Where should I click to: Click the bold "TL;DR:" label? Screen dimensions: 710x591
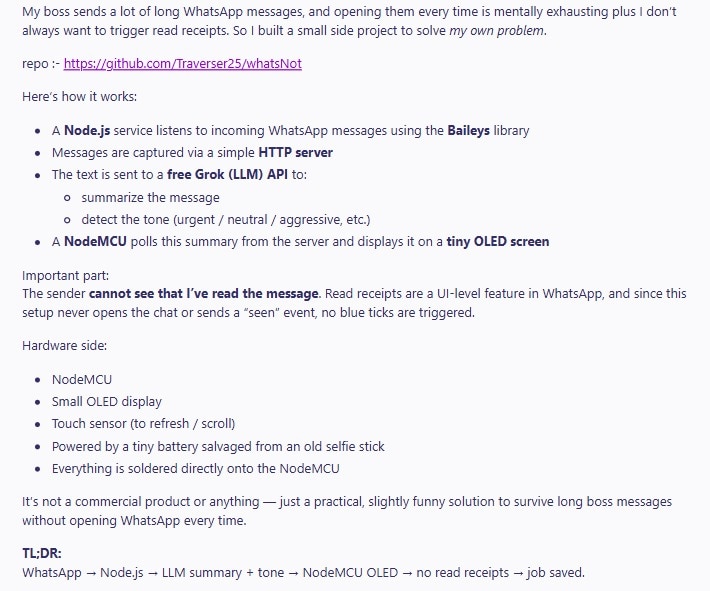(x=43, y=553)
